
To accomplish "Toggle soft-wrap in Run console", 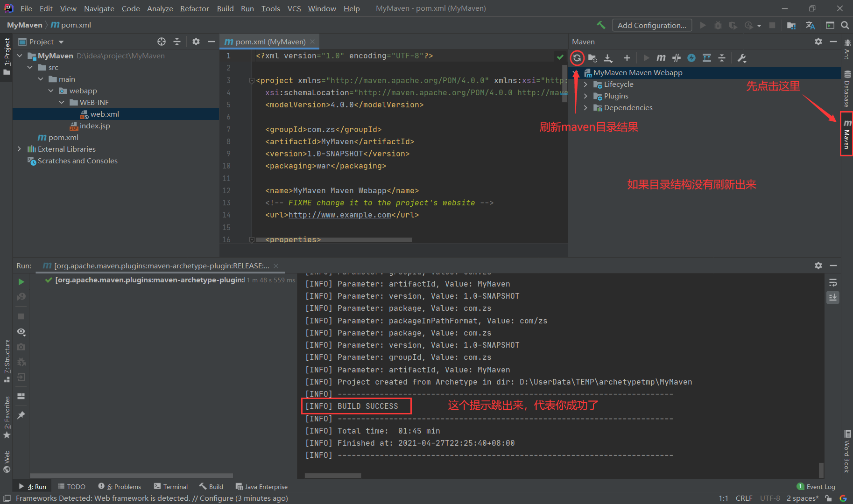I will pyautogui.click(x=833, y=283).
